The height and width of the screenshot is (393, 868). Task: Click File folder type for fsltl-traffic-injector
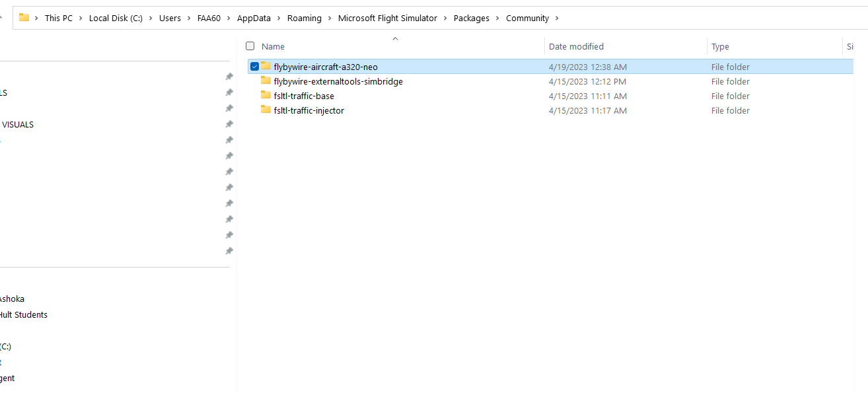tap(731, 110)
